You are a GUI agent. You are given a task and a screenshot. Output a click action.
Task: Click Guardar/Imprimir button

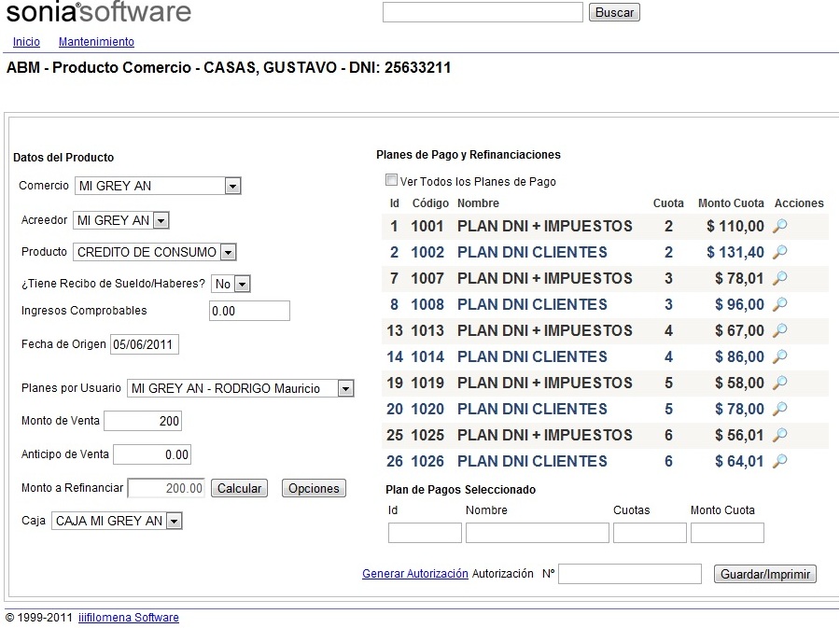(x=765, y=574)
